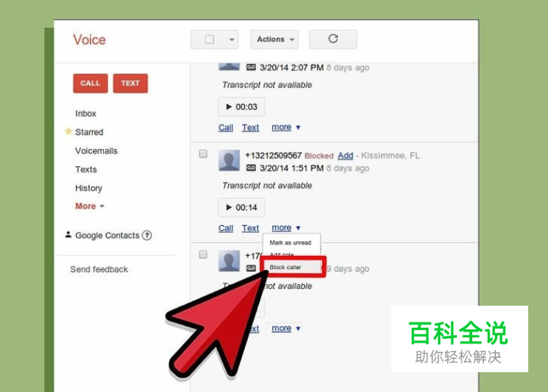Open the Voicemails folder
The width and height of the screenshot is (548, 392).
96,150
